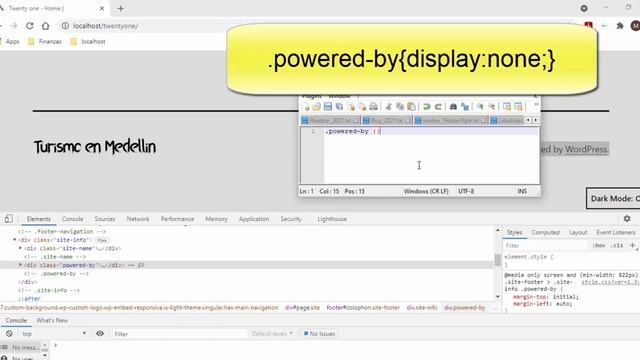Click the Find binoculars icon in Notepad++
640x360 pixels.
(x=453, y=107)
